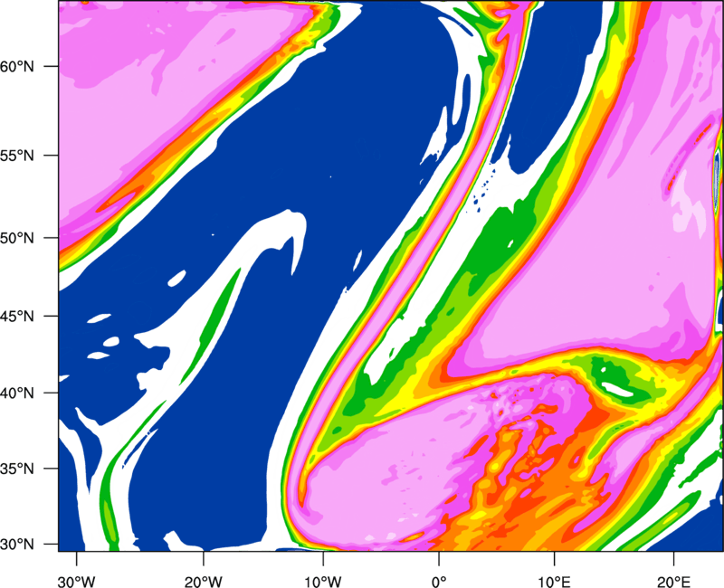Click the 20°E longitude label
Screen dimensions: 724x588
pos(673,582)
